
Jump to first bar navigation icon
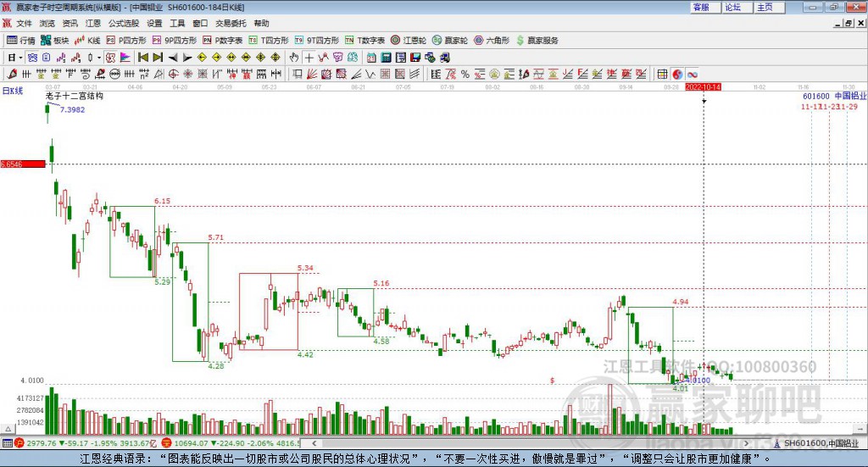coord(143,58)
